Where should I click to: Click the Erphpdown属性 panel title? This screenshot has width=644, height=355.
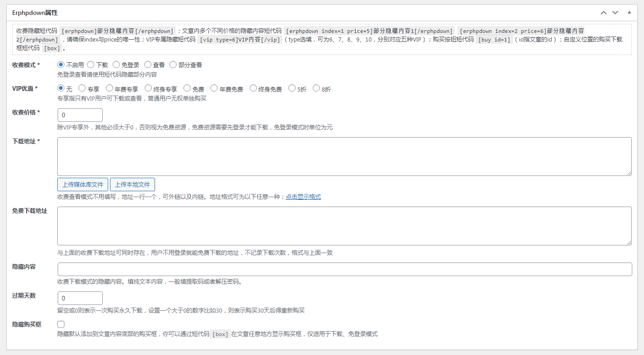[35, 13]
